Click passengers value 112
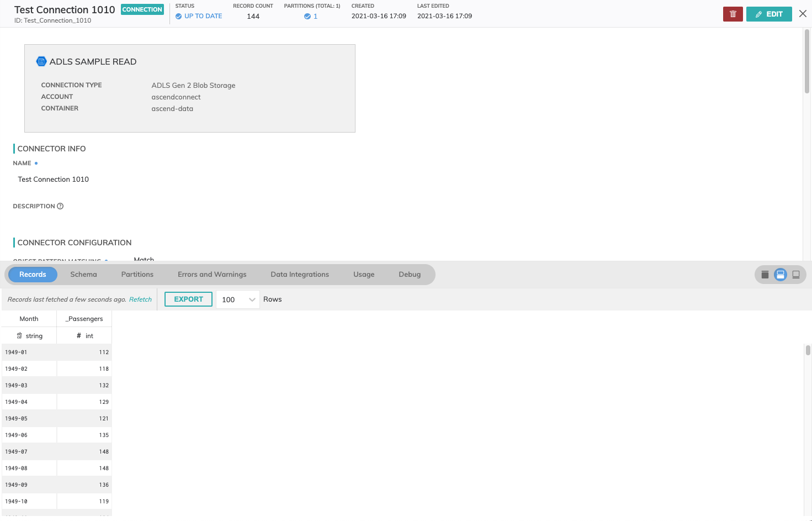This screenshot has width=812, height=521. (104, 352)
